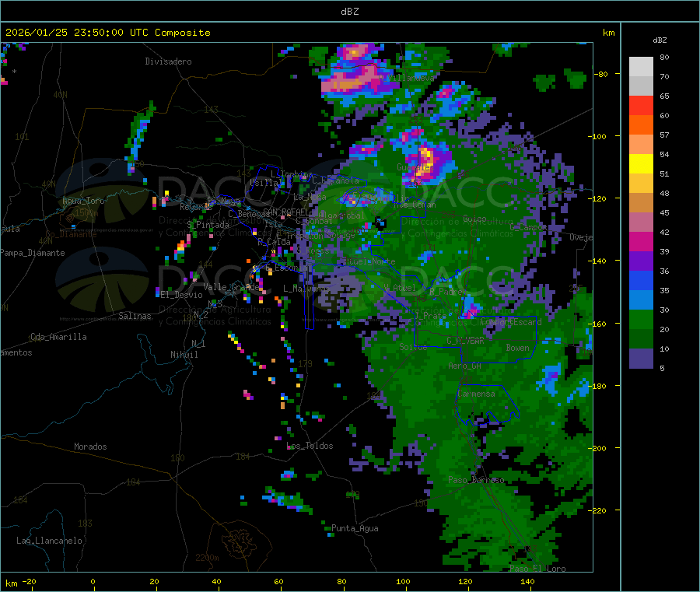The height and width of the screenshot is (592, 700).
Task: Click the dBZ title at top center
Action: (349, 12)
